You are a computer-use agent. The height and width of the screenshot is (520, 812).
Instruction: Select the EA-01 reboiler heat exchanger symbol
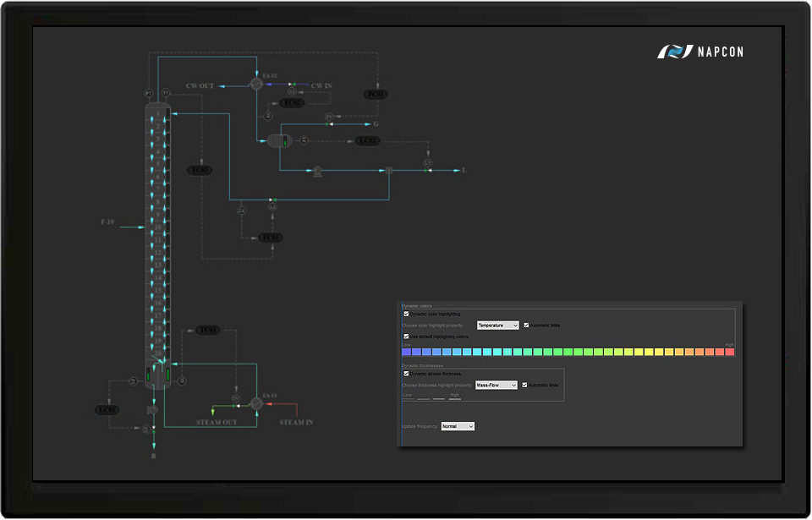tap(256, 404)
